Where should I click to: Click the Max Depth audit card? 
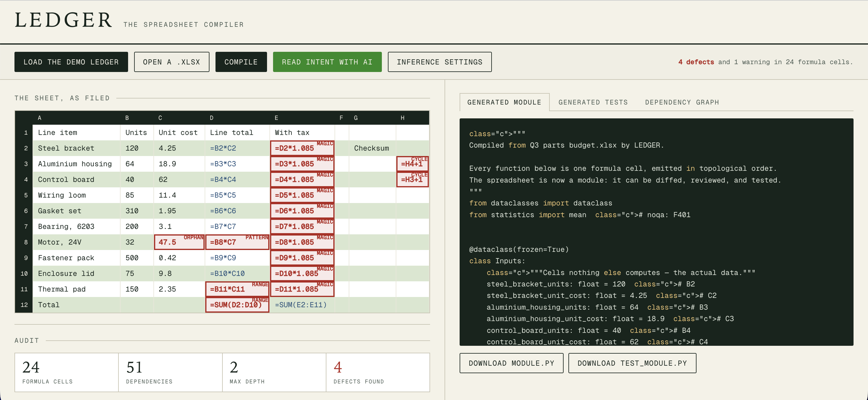click(274, 372)
